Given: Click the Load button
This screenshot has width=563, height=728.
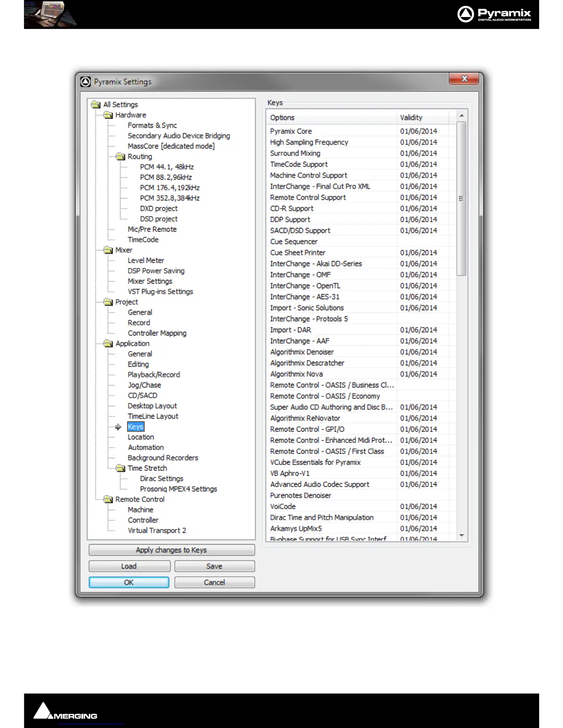Looking at the screenshot, I should tap(129, 566).
